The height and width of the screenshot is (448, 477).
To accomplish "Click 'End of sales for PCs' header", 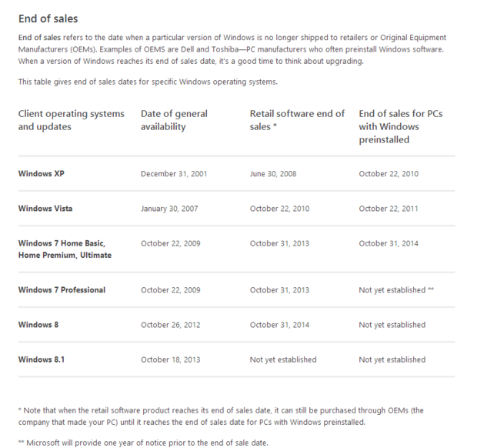I will click(x=400, y=127).
